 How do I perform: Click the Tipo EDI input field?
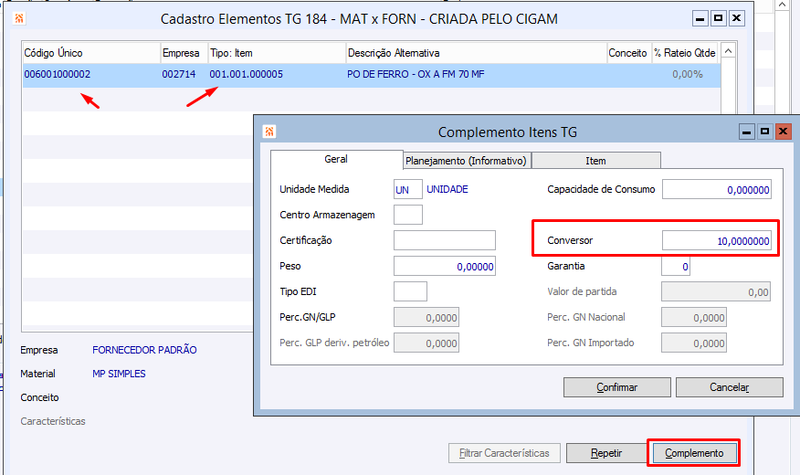pos(410,291)
